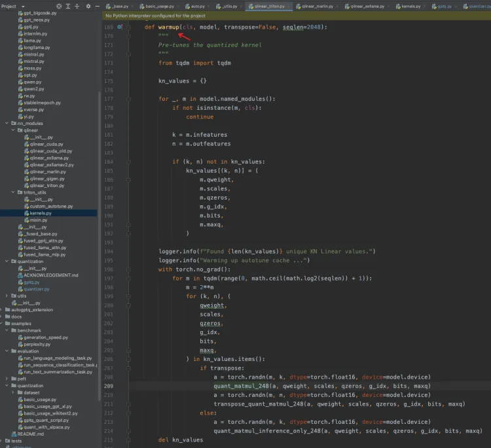The height and width of the screenshot is (448, 491).
Task: Click the file icon next to README.md
Action: pos(12,434)
